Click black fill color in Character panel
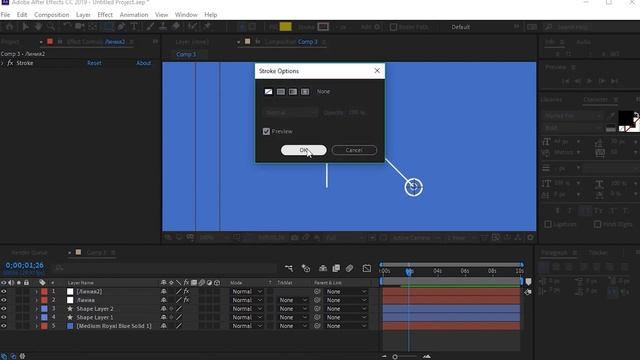 click(x=626, y=118)
